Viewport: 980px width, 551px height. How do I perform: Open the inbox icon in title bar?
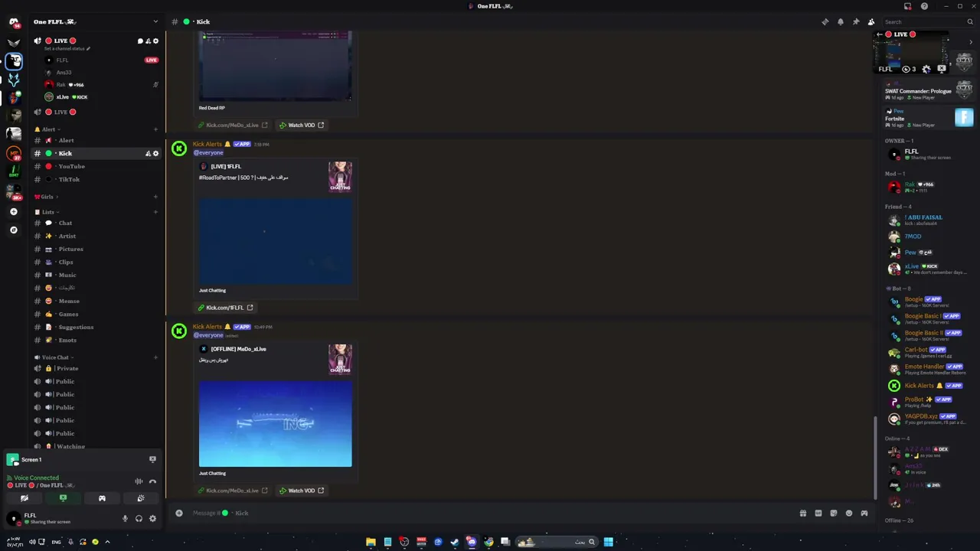point(907,6)
